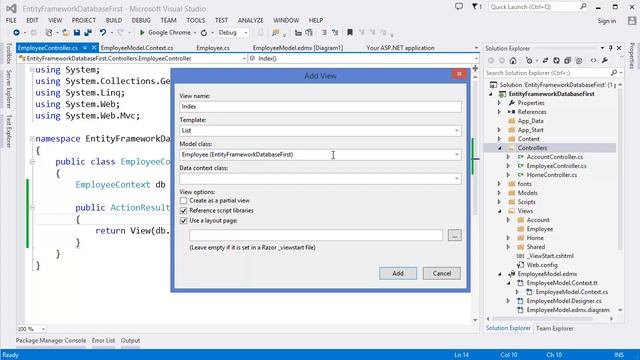Open the DEBUG menu
This screenshot has width=640, height=360.
click(x=141, y=20)
